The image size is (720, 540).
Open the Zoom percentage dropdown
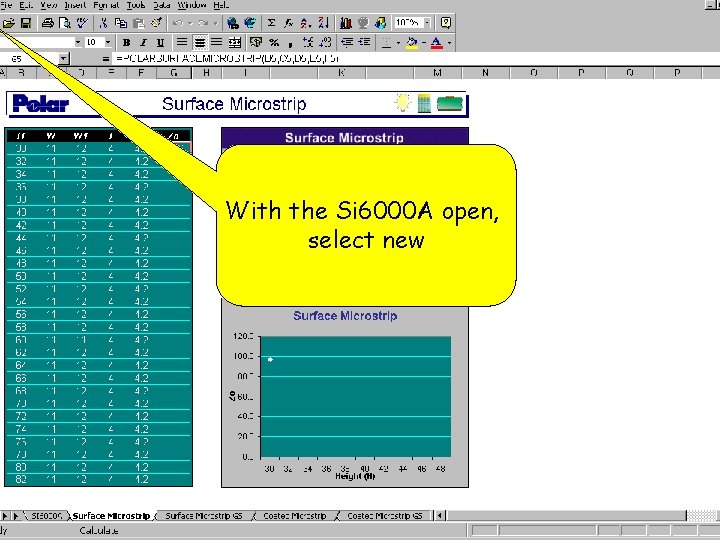coord(427,22)
